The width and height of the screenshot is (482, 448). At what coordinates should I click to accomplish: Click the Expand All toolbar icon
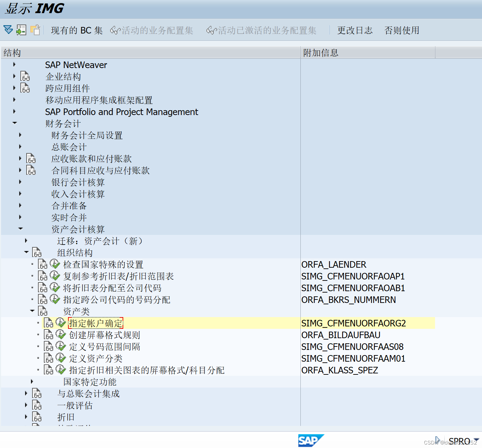pos(8,30)
